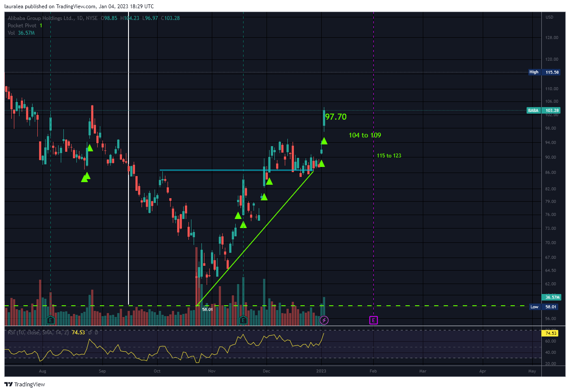Select the pocket pivot triangle beside 97.70
570x392 pixels.
click(324, 141)
